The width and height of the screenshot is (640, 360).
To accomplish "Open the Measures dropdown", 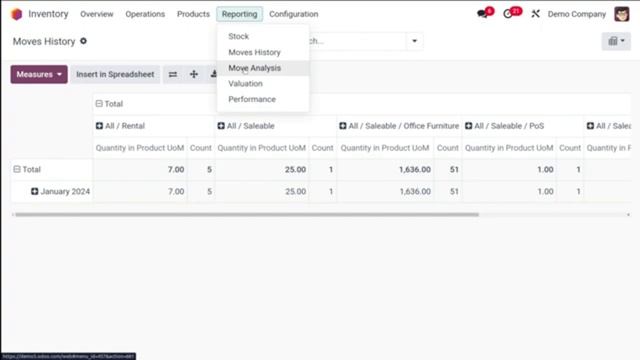I will pyautogui.click(x=39, y=74).
